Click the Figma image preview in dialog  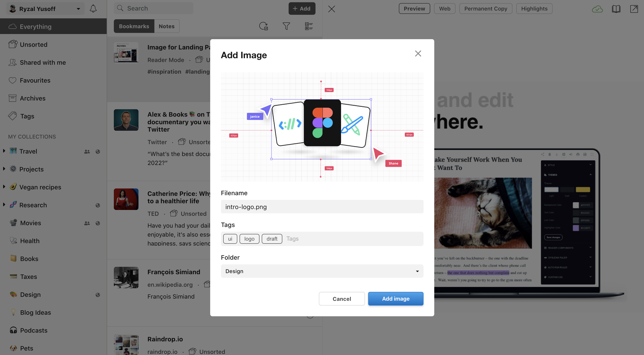(x=322, y=127)
